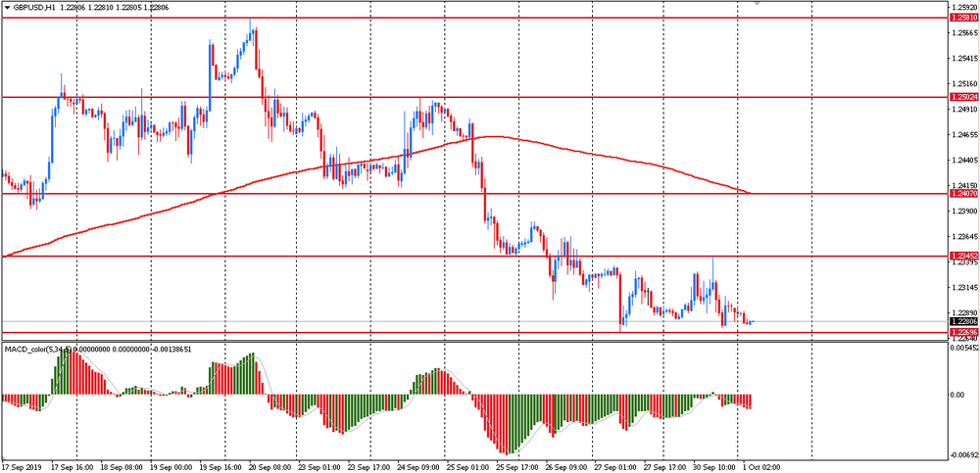980x473 pixels.
Task: Click the 27 Sep 01:00 time label
Action: (616, 467)
